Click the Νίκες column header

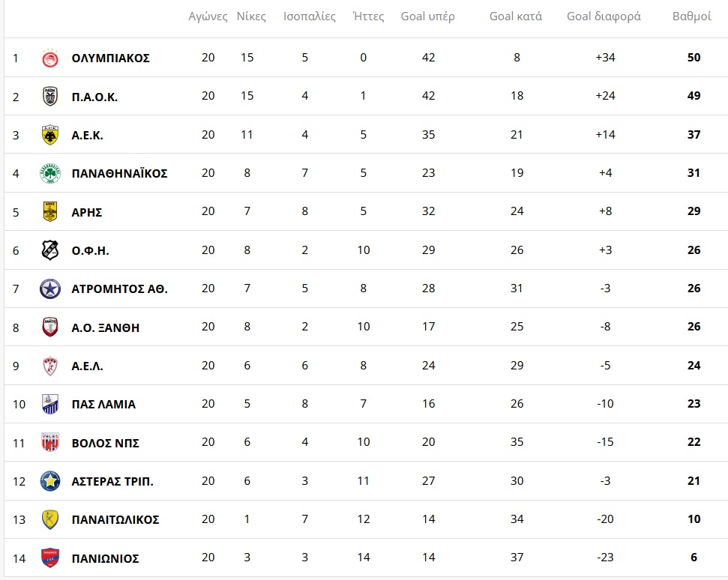tap(251, 16)
